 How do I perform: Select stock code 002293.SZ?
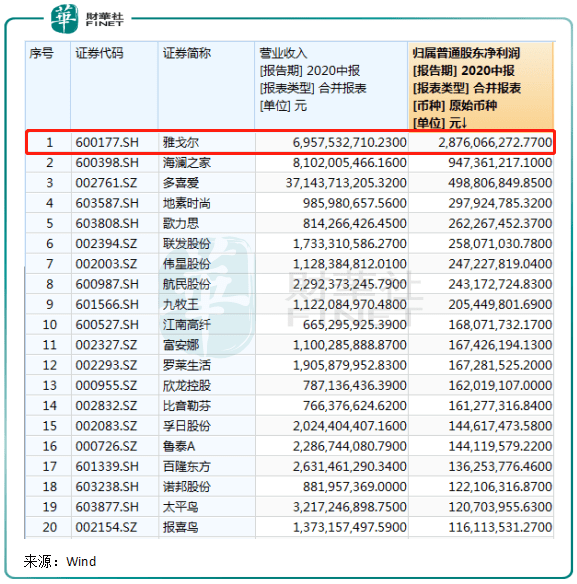106,365
